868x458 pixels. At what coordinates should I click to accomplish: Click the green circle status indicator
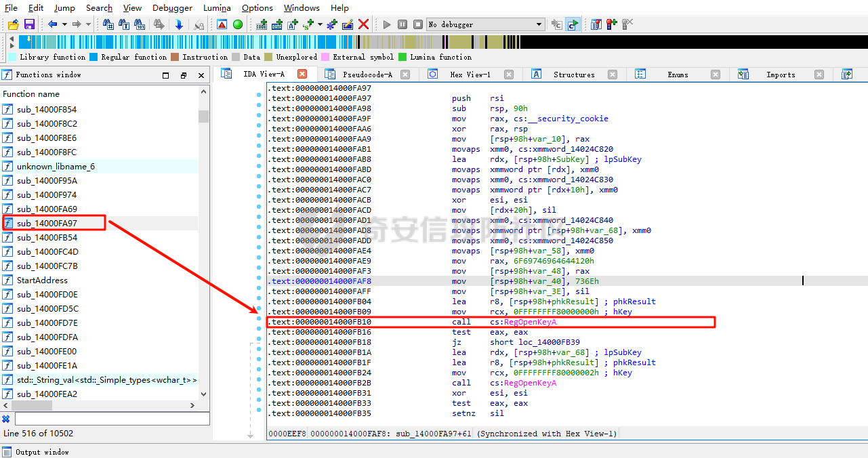click(238, 24)
